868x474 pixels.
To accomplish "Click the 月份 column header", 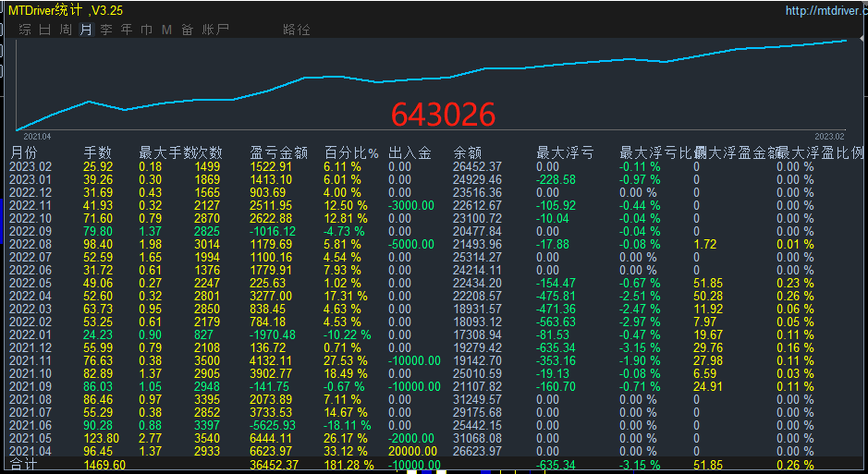I will pyautogui.click(x=24, y=152).
